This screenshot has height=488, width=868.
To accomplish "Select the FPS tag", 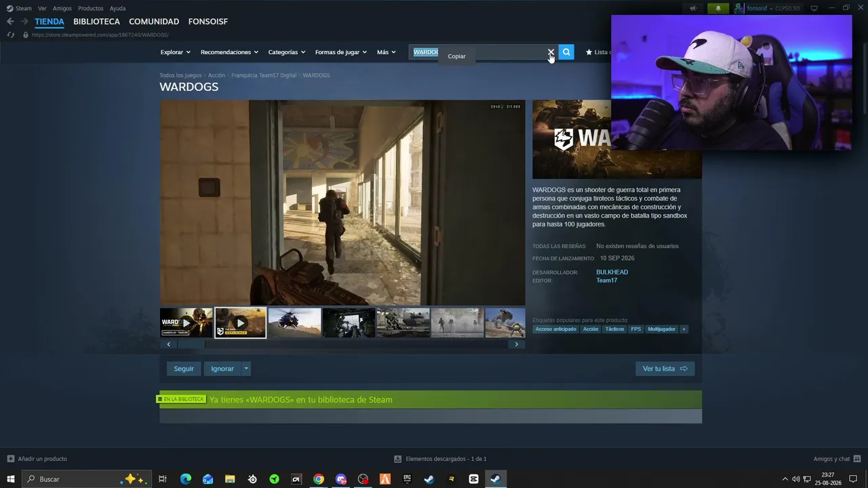I will pos(636,329).
